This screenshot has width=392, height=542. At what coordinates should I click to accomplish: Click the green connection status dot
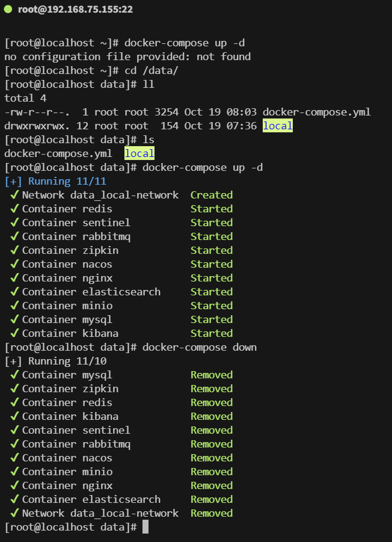click(8, 10)
